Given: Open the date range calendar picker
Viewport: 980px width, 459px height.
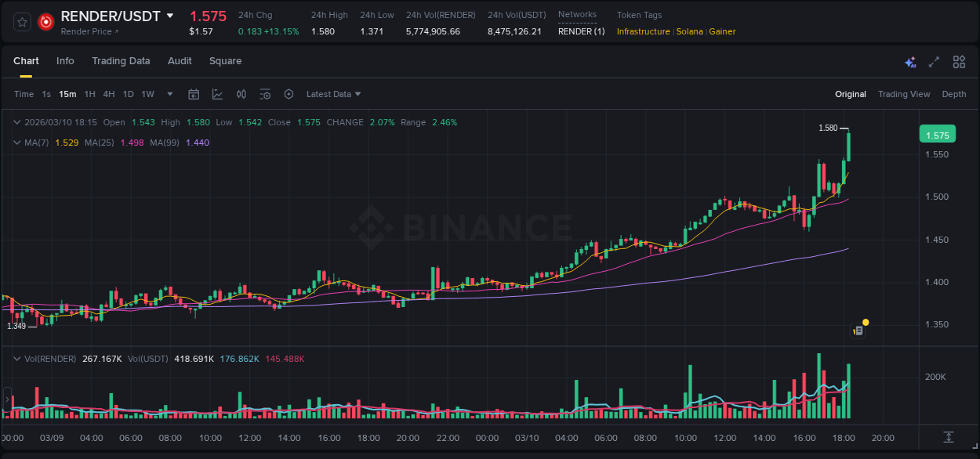Looking at the screenshot, I should click(194, 94).
